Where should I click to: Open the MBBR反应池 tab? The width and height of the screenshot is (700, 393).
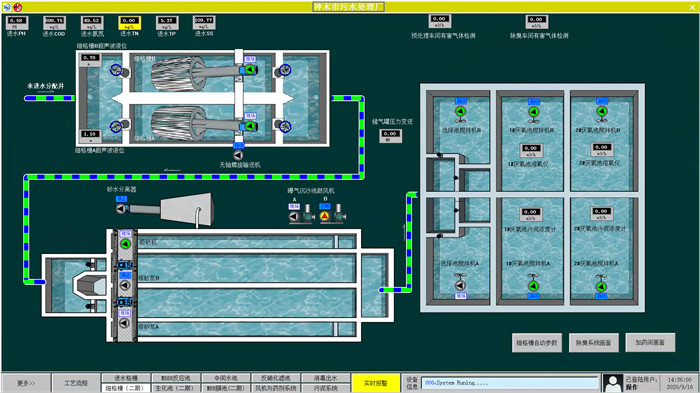tap(176, 378)
